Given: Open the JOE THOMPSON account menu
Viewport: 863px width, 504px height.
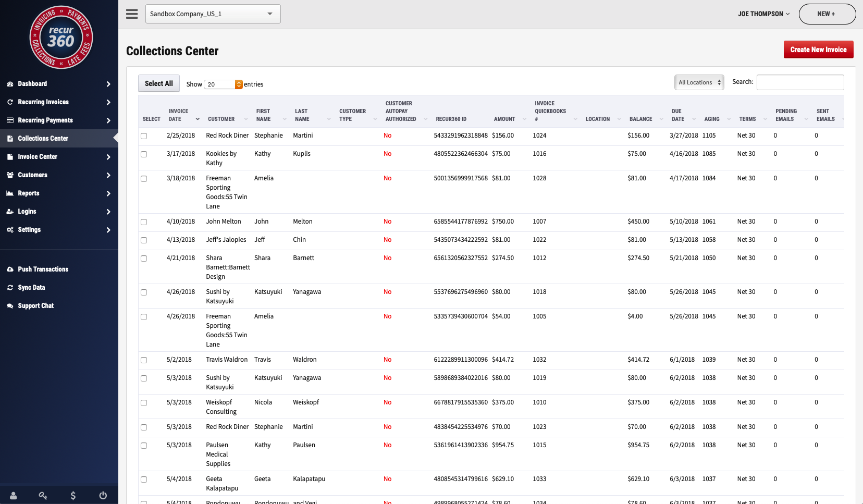Looking at the screenshot, I should (x=763, y=14).
